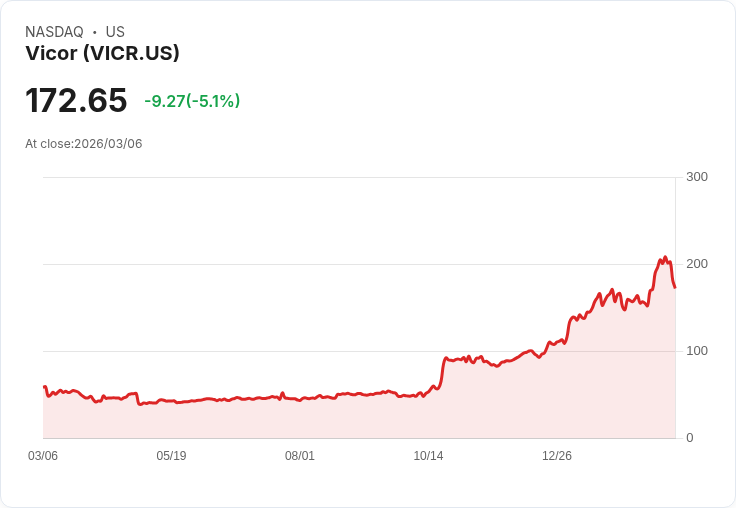Select the 10/14 date on the time axis
The image size is (736, 508).
[428, 456]
